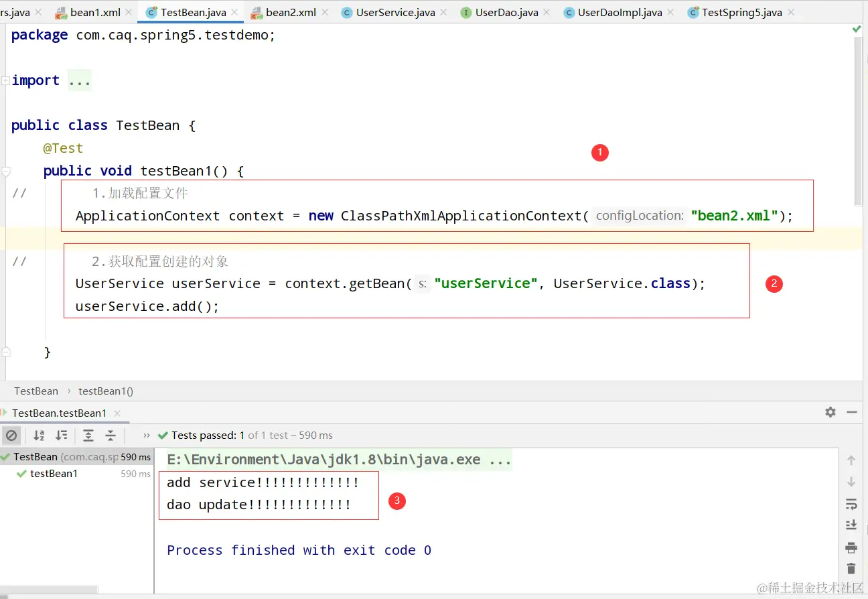The image size is (868, 599).
Task: Sort test results alphabetically
Action: pos(39,436)
